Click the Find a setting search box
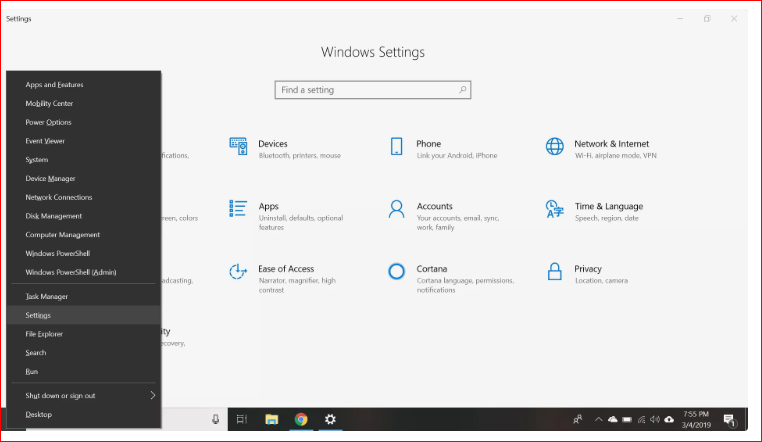Image resolution: width=762 pixels, height=442 pixels. tap(373, 90)
